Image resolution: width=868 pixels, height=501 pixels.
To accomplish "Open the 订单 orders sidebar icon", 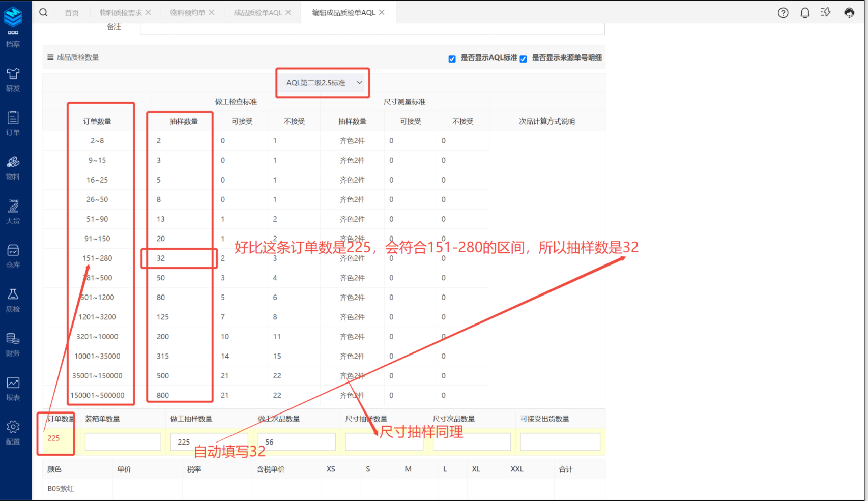I will tap(13, 124).
